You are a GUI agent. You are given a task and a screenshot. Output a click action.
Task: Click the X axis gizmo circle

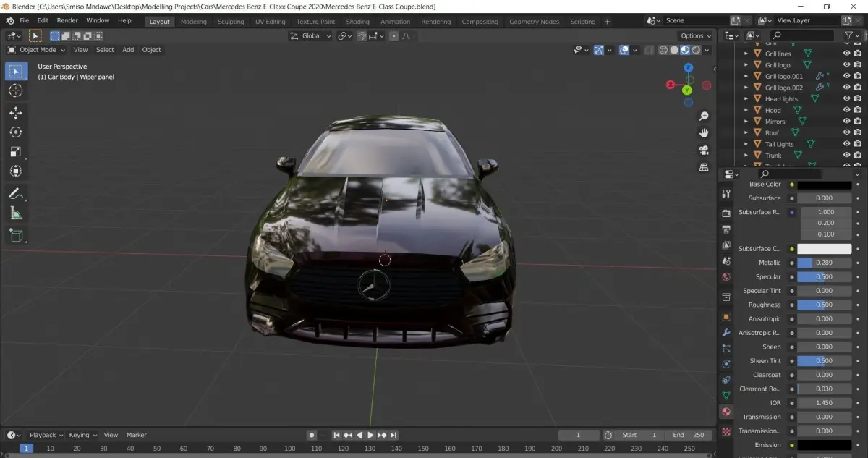(x=671, y=85)
